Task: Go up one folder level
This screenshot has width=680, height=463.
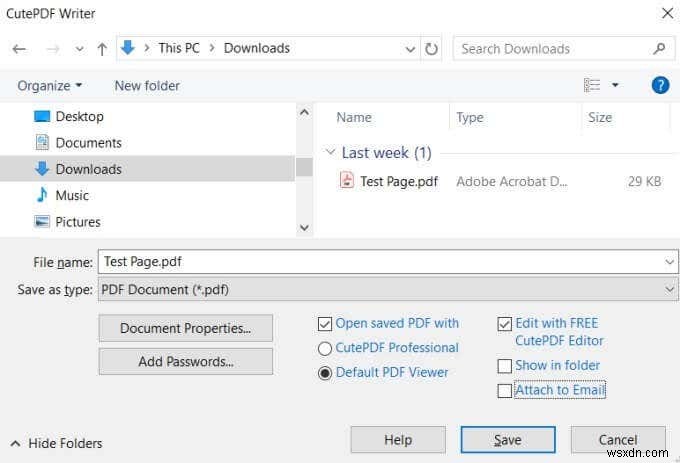Action: click(102, 49)
